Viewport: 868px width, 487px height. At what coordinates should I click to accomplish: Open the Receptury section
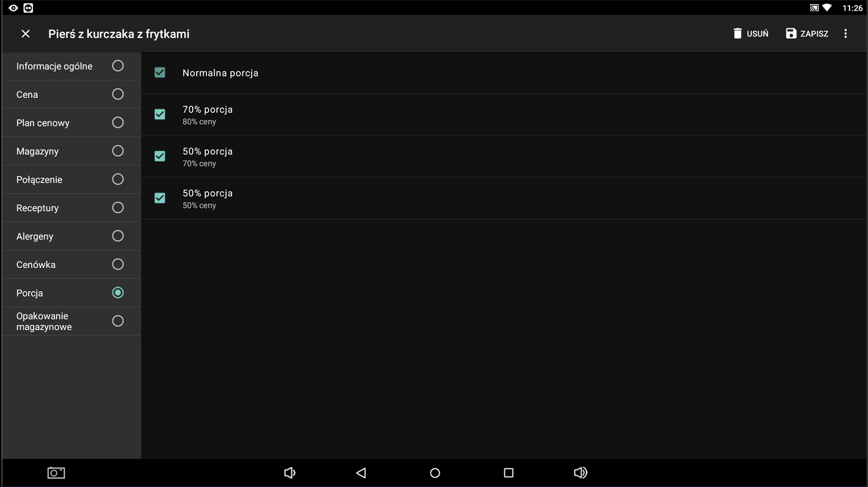[72, 208]
